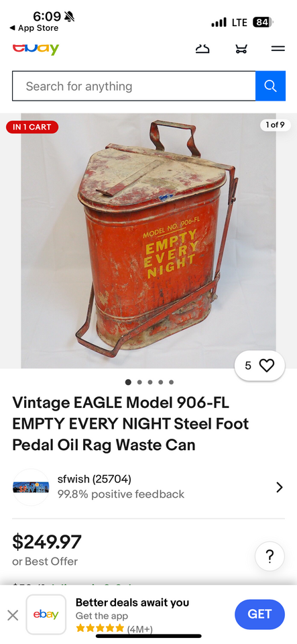Viewport: 297px width, 644px height.
Task: Dismiss the app banner with X
Action: 13,615
